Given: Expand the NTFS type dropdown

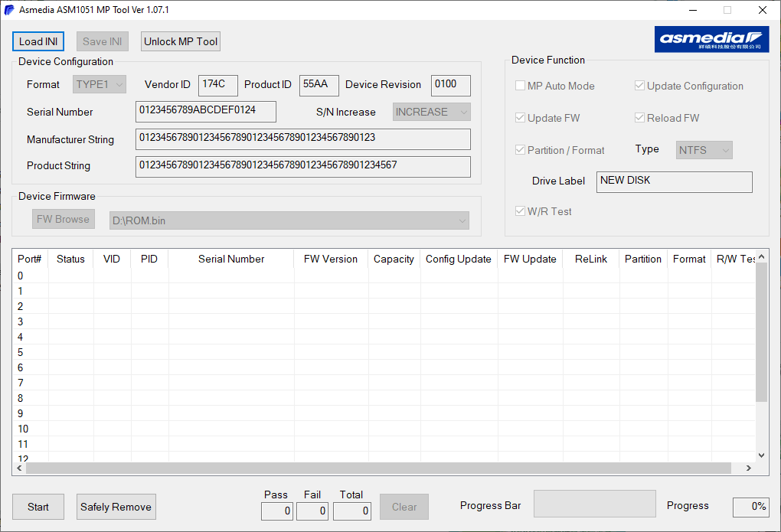Looking at the screenshot, I should tap(704, 150).
